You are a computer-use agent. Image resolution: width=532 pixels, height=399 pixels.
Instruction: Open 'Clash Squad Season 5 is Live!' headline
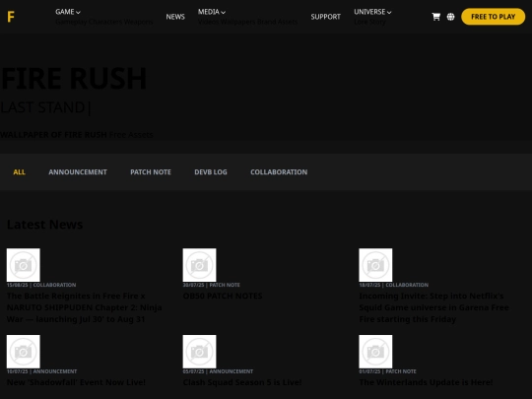242,382
